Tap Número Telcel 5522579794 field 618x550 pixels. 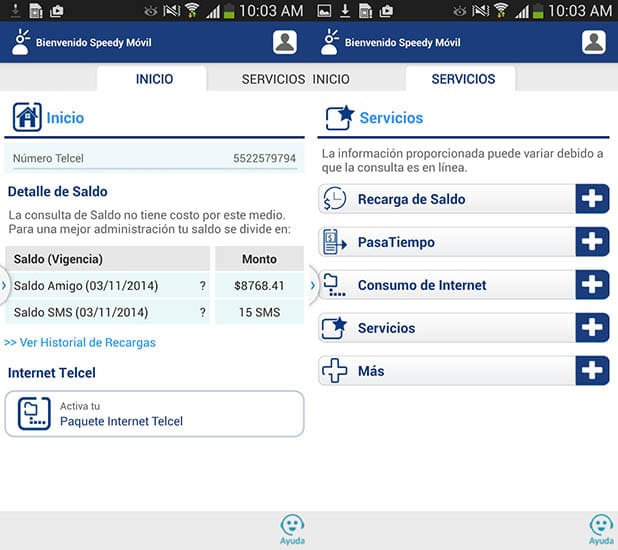coord(154,158)
